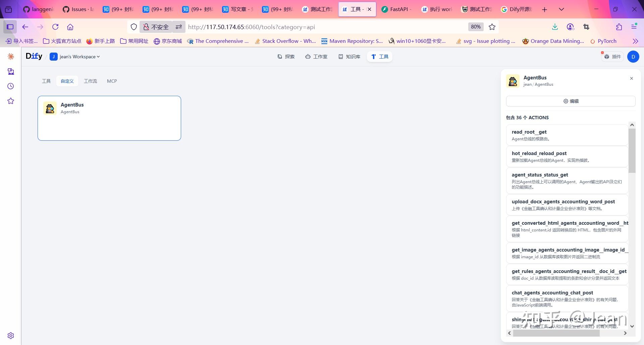Switch to the 工作流 tab
Screen dimensions: 644x345
click(x=90, y=81)
